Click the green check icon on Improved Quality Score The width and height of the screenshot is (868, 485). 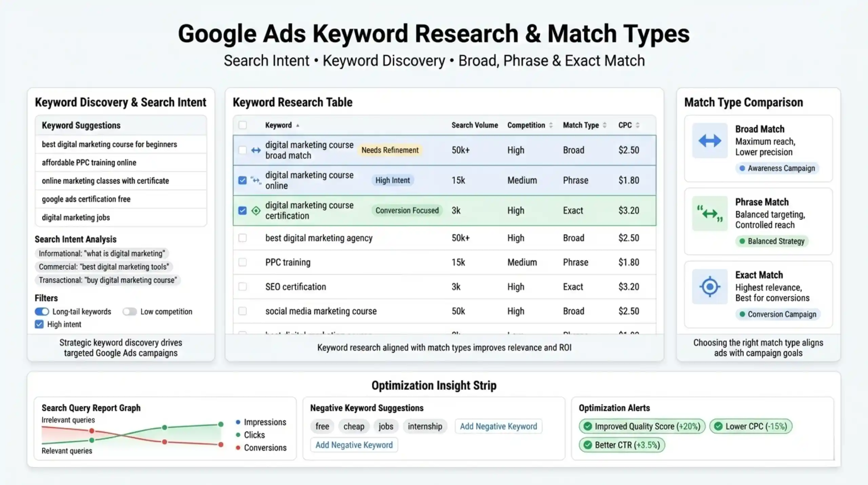coord(588,426)
